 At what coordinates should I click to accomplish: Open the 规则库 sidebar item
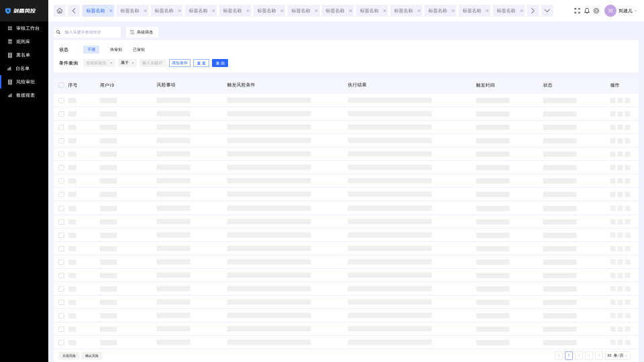pos(24,42)
